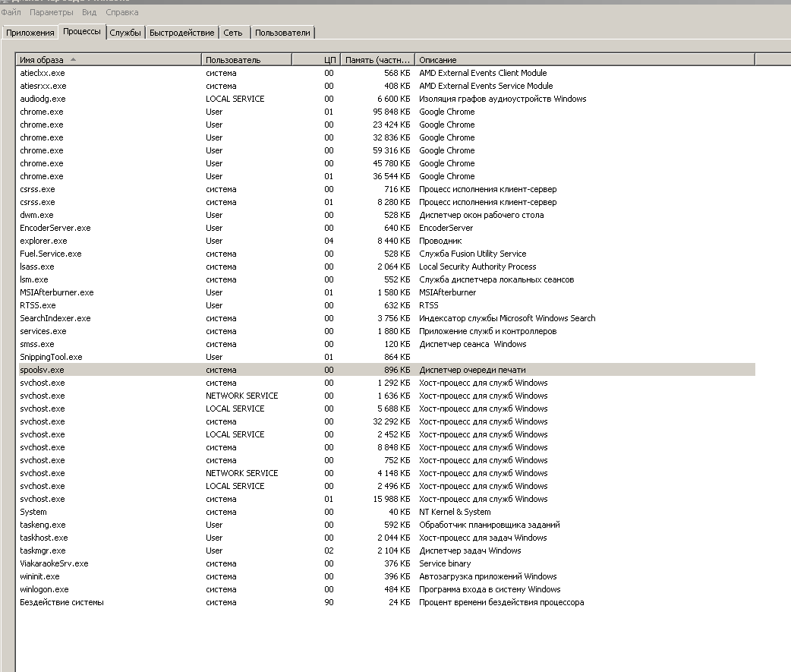Select chrome.exe using 36 544 КБ

click(387, 177)
